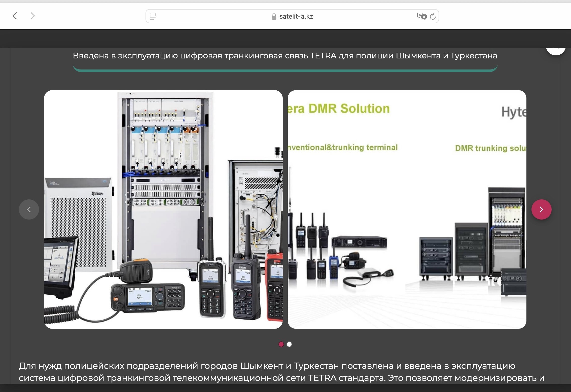Click paragraph starting 'Для нужд полицейских подразделений'
The image size is (571, 392).
pyautogui.click(x=281, y=372)
